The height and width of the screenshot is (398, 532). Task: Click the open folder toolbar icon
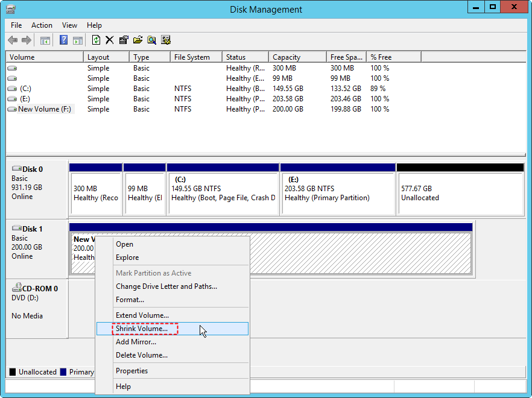(138, 40)
